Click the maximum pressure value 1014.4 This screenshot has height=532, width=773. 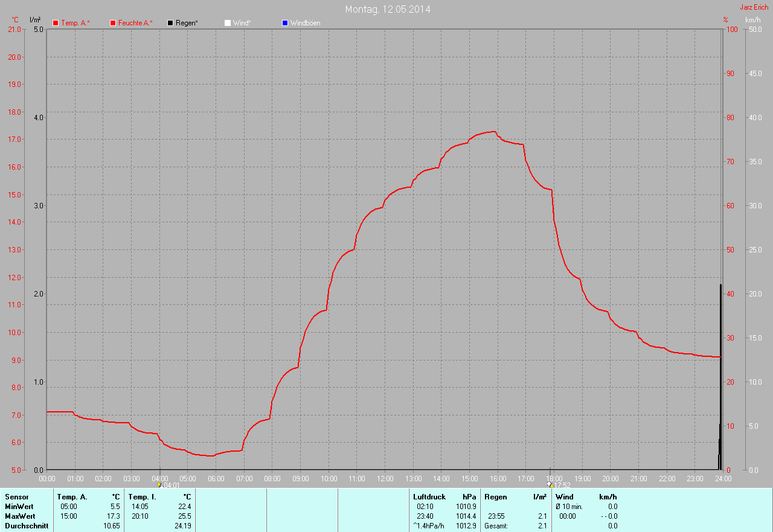click(466, 516)
